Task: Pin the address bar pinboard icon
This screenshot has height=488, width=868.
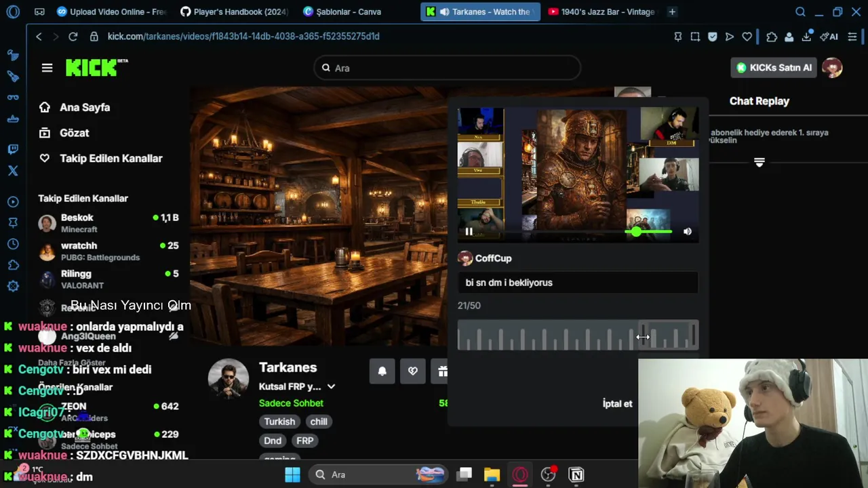Action: pyautogui.click(x=677, y=37)
